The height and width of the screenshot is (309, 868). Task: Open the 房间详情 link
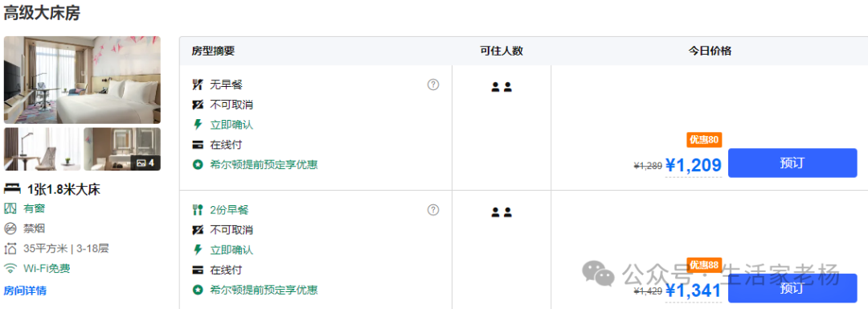pyautogui.click(x=25, y=290)
